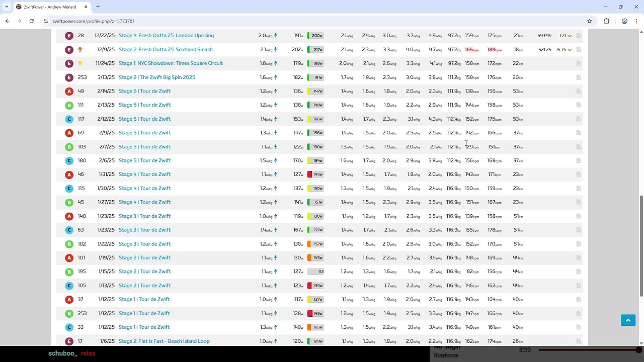
Task: View site information for zwiftpower.com
Action: [x=46, y=21]
